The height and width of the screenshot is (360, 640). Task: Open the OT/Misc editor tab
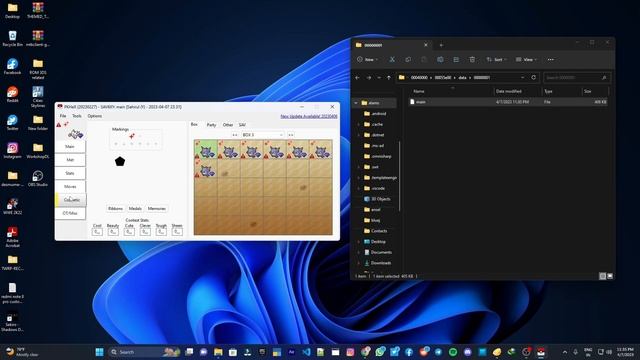[x=70, y=213]
